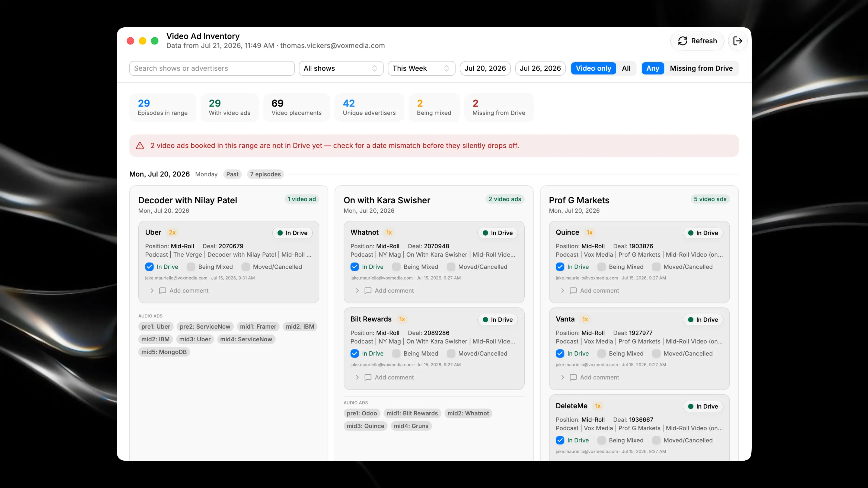This screenshot has width=868, height=488.
Task: Open the This Week range dropdown
Action: click(422, 68)
